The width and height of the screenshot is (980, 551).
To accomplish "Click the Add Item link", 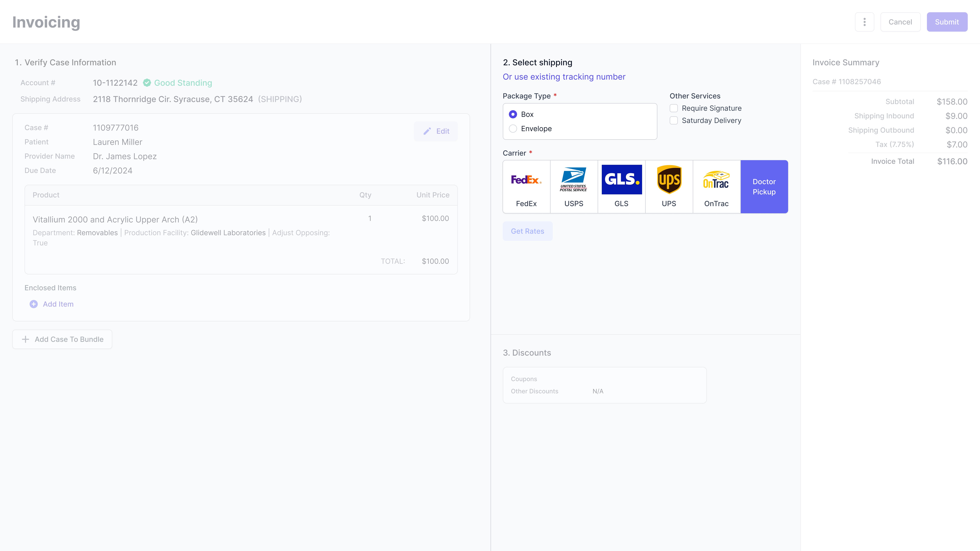I will (x=58, y=304).
